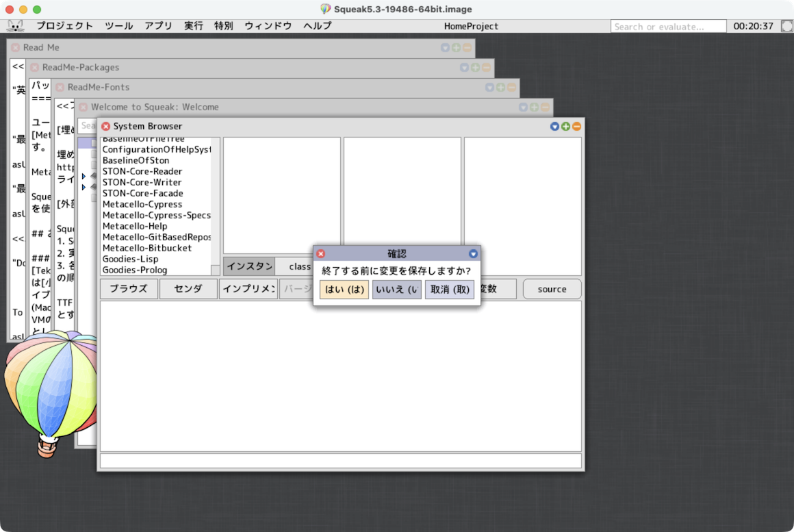This screenshot has height=532, width=794.
Task: Expand the first tree arrow in Welcome window
Action: pyautogui.click(x=84, y=176)
